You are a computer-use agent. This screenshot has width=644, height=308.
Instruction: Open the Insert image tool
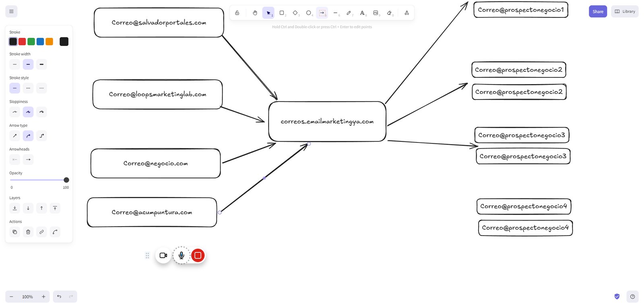(x=376, y=13)
